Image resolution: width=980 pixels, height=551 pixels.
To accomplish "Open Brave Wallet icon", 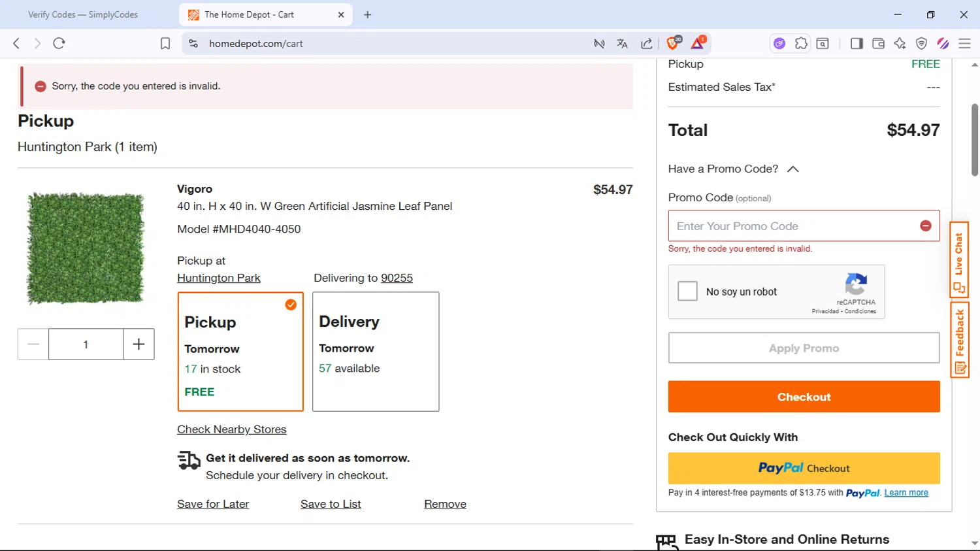I will [878, 44].
